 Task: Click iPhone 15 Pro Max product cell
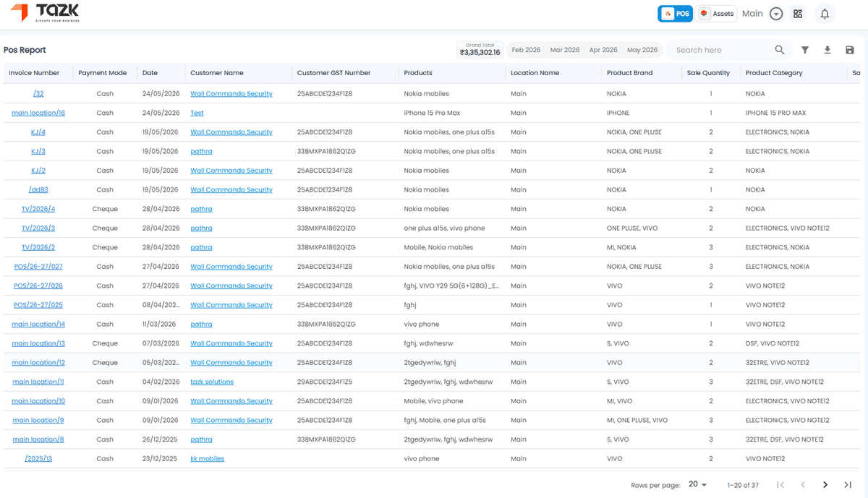point(432,113)
